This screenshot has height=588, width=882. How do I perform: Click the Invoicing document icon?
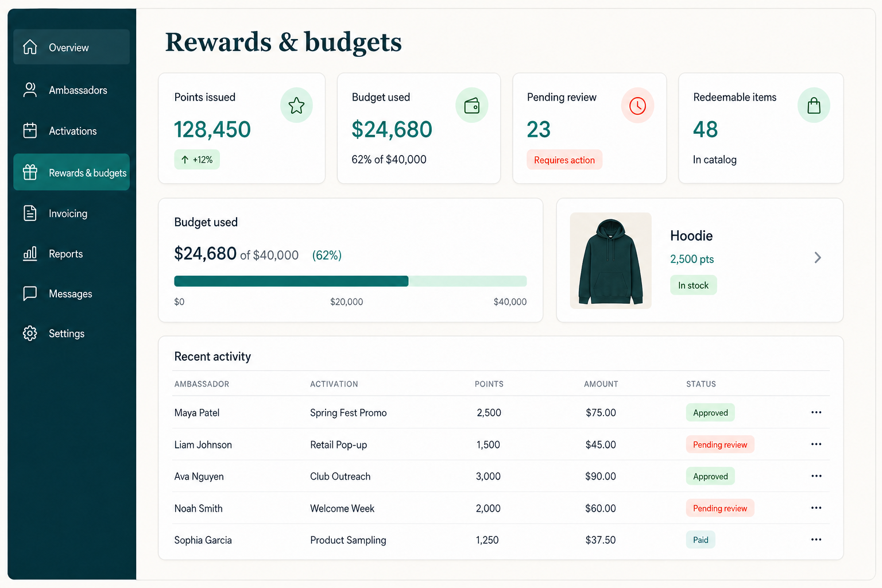coord(30,213)
